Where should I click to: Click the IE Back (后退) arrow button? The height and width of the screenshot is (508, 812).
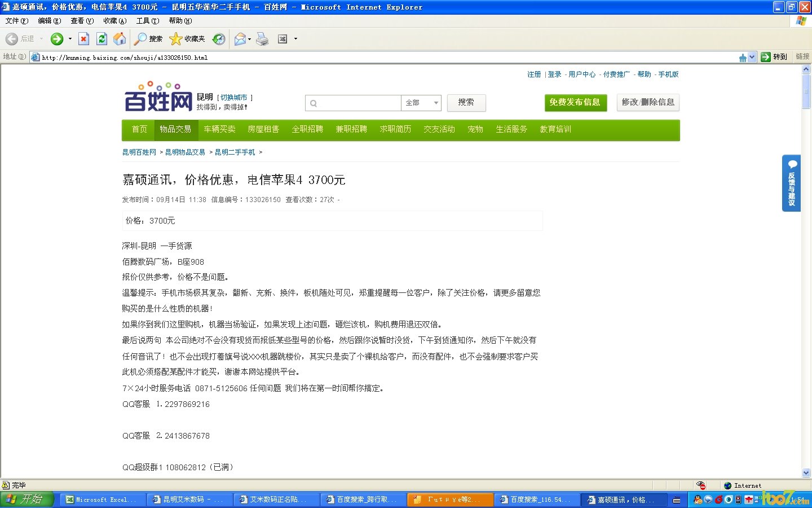(12, 38)
